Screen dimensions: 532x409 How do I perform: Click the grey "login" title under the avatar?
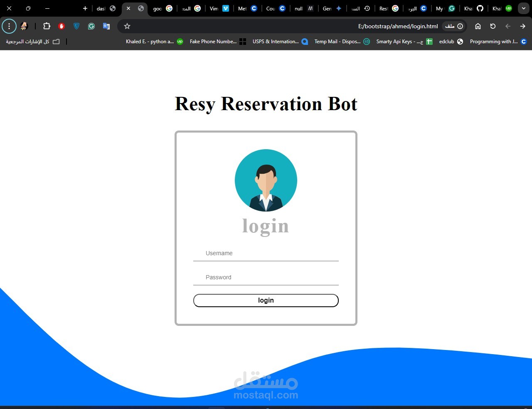pos(266,227)
